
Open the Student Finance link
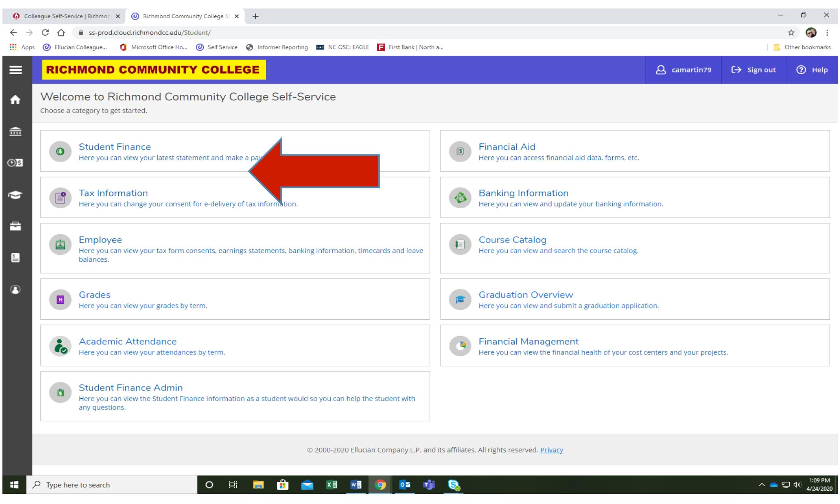pos(115,147)
